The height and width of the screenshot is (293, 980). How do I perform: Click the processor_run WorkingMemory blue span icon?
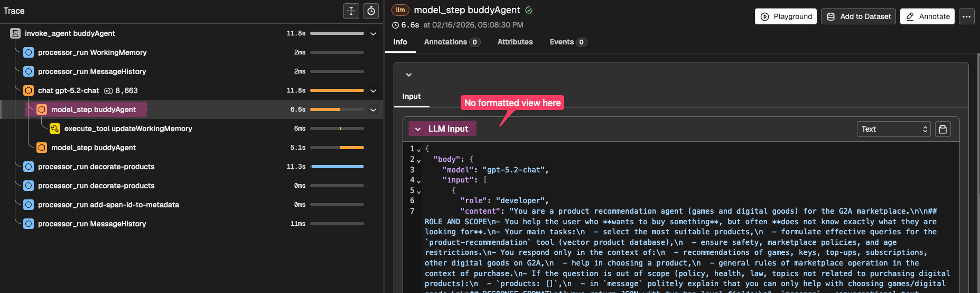[29, 52]
